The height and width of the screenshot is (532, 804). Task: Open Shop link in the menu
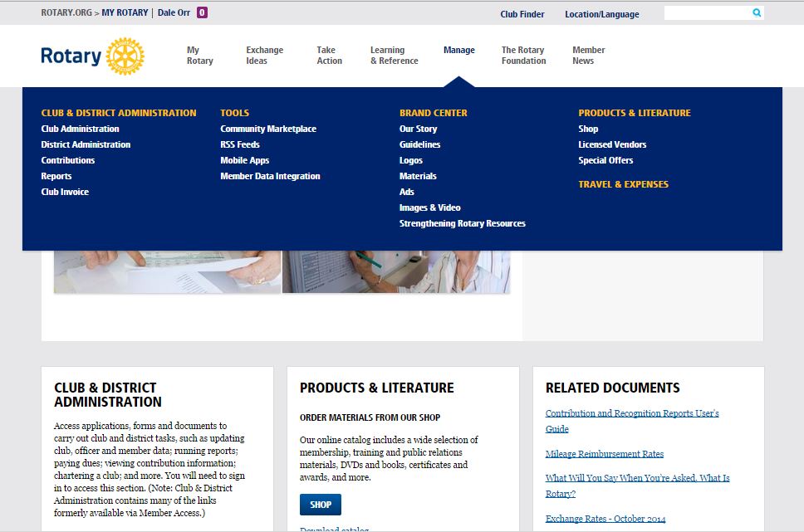588,129
